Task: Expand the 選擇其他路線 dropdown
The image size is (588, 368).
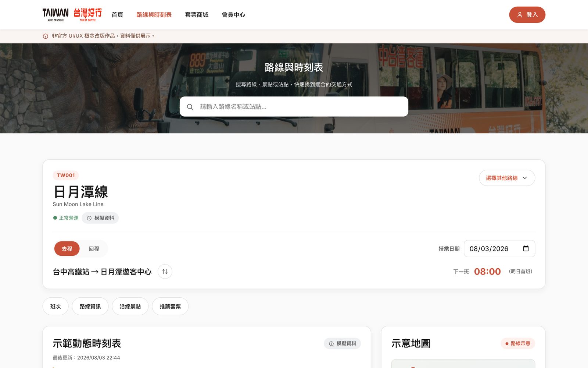Action: click(507, 178)
